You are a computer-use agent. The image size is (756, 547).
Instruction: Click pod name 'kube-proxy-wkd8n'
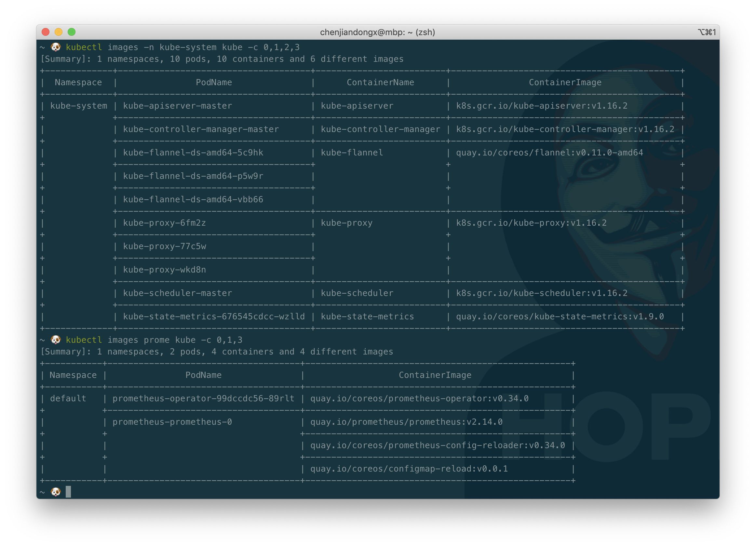pyautogui.click(x=164, y=270)
